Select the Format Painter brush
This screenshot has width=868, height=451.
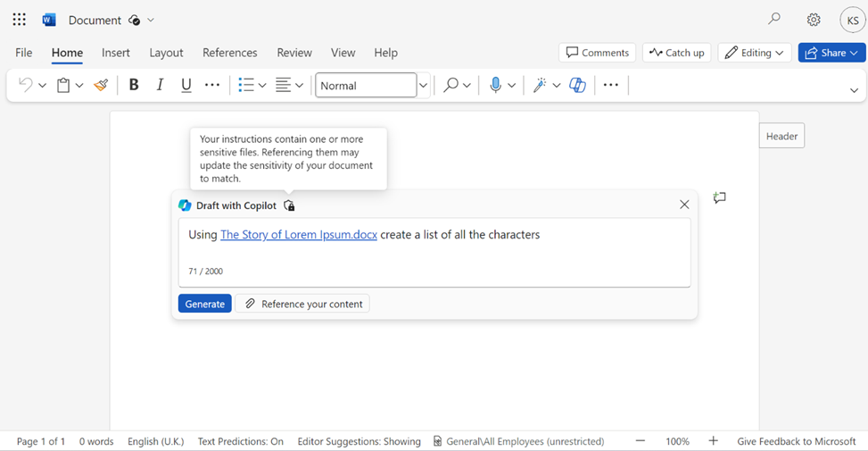point(101,85)
